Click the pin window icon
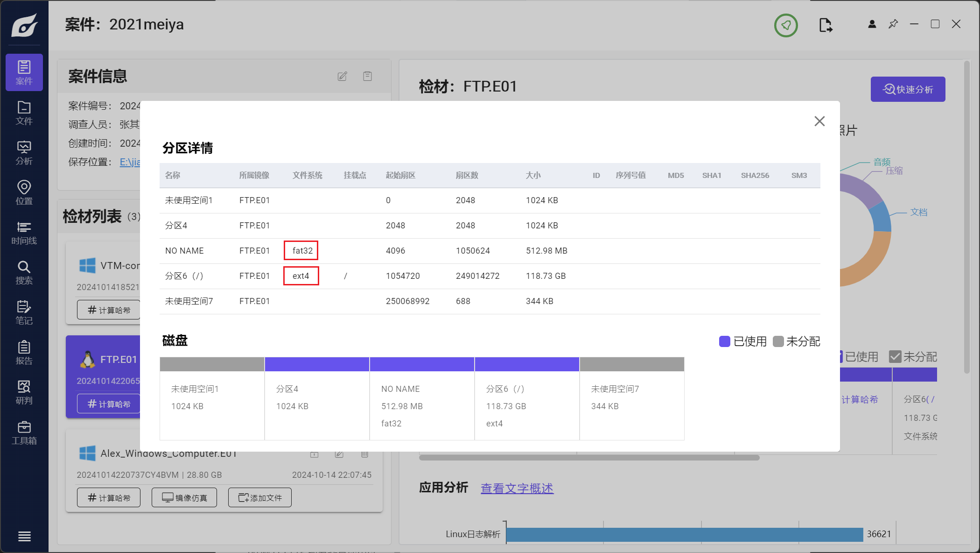This screenshot has width=980, height=553. 893,24
